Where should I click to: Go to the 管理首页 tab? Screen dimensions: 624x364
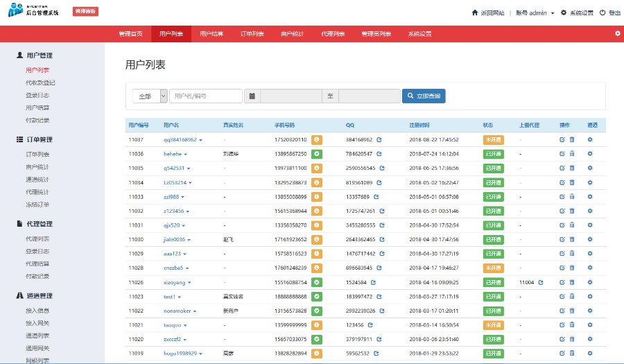click(130, 34)
